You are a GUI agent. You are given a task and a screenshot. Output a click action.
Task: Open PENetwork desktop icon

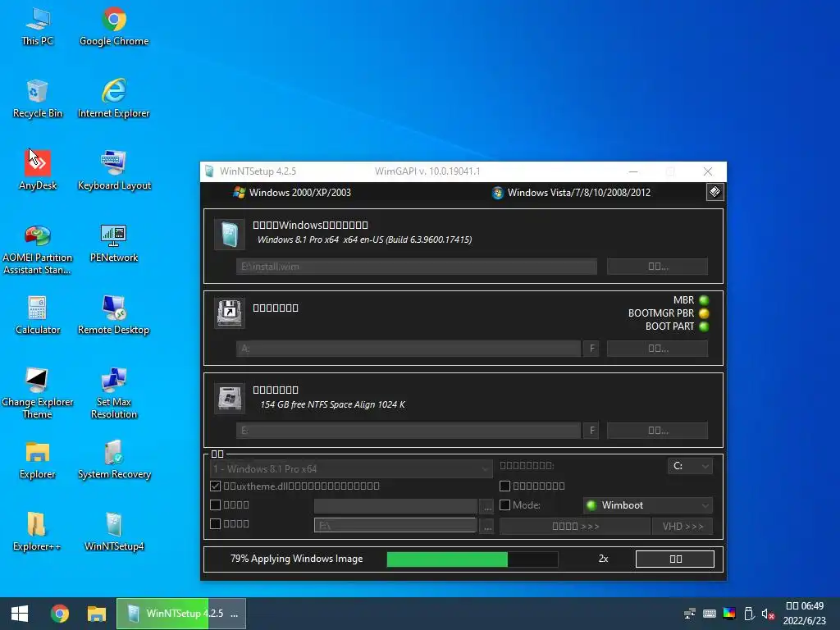point(113,244)
